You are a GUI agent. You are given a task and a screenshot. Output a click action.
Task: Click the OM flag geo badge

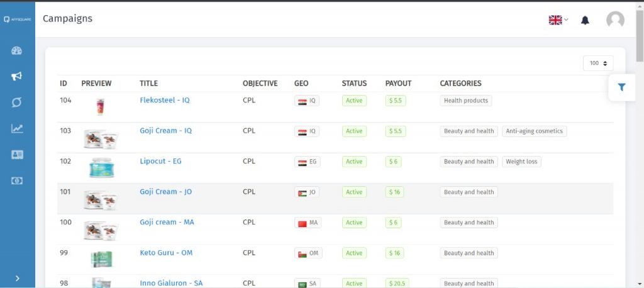coord(308,253)
